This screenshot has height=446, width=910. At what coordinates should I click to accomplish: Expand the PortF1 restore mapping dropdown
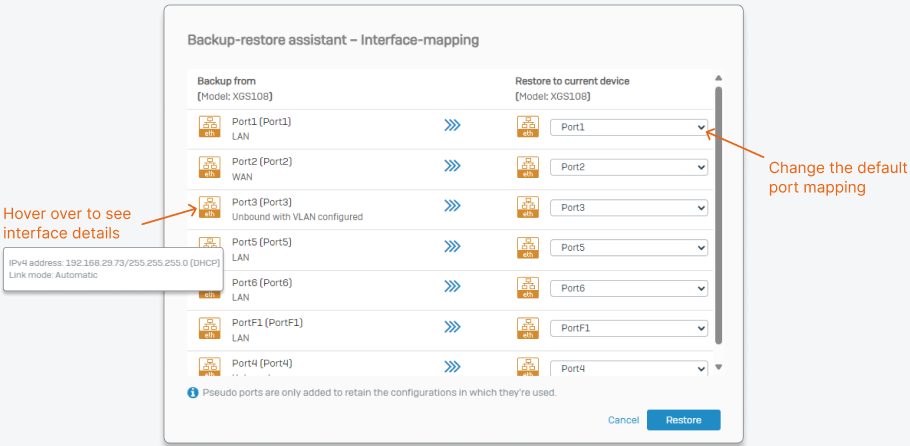pos(628,328)
